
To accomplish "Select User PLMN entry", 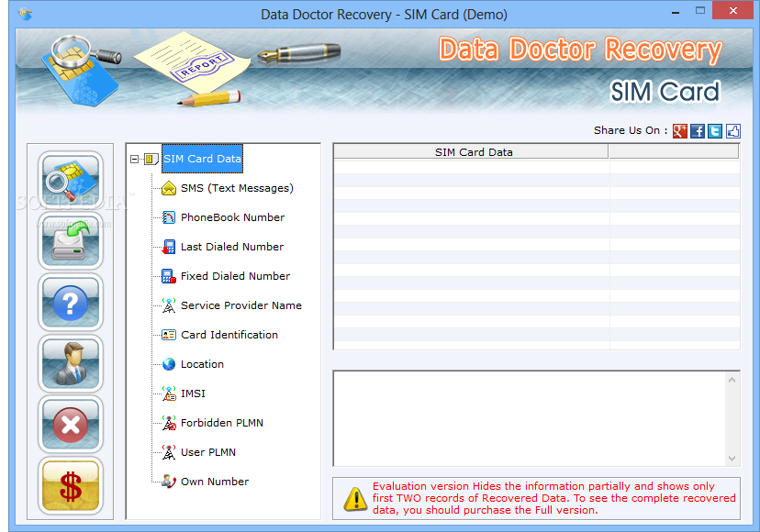I will click(208, 452).
